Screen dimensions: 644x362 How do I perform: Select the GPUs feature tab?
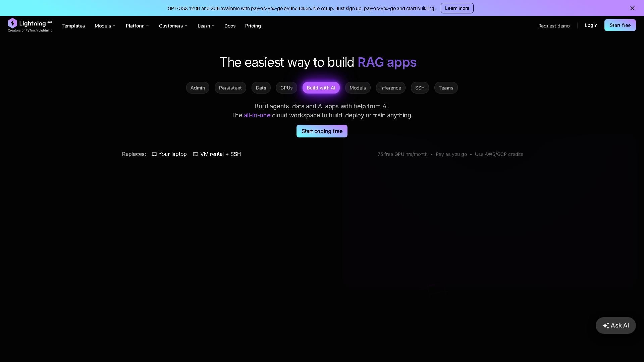tap(286, 88)
